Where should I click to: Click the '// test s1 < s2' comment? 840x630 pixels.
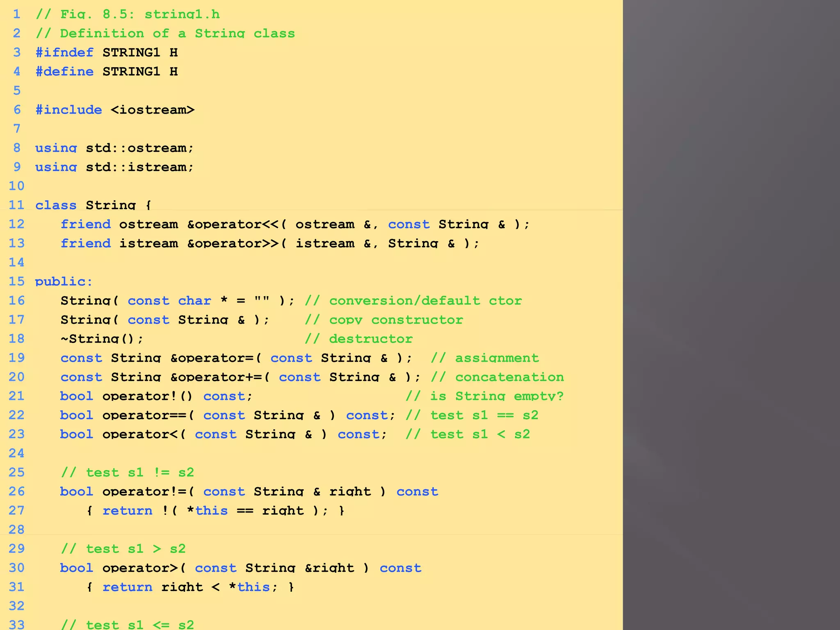click(x=468, y=434)
